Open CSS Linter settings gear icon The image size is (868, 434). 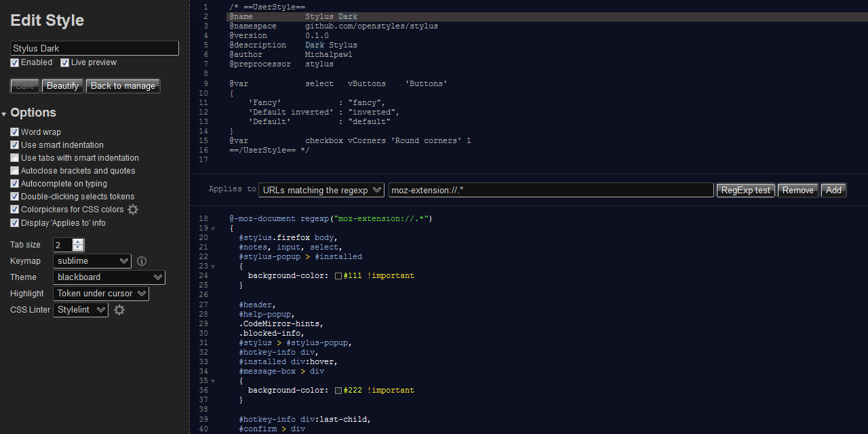point(119,310)
